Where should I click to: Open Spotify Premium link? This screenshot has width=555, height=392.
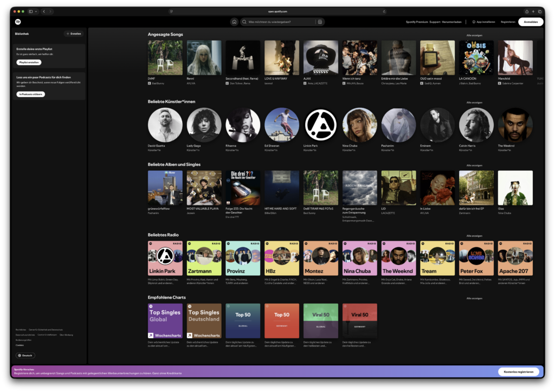[417, 22]
